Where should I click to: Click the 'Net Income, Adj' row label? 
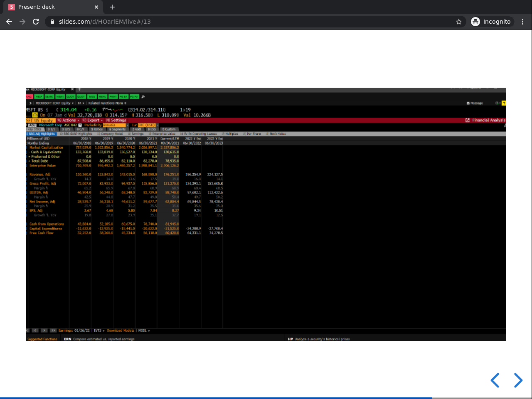click(42, 202)
